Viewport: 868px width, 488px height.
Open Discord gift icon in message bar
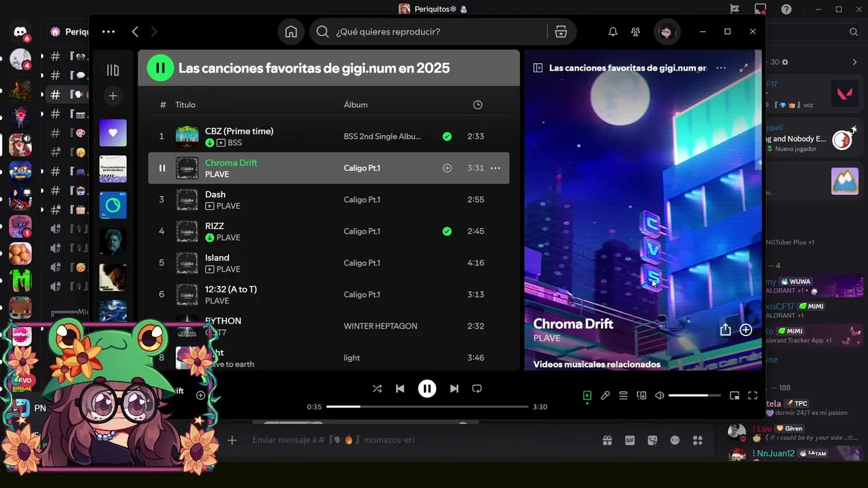607,440
